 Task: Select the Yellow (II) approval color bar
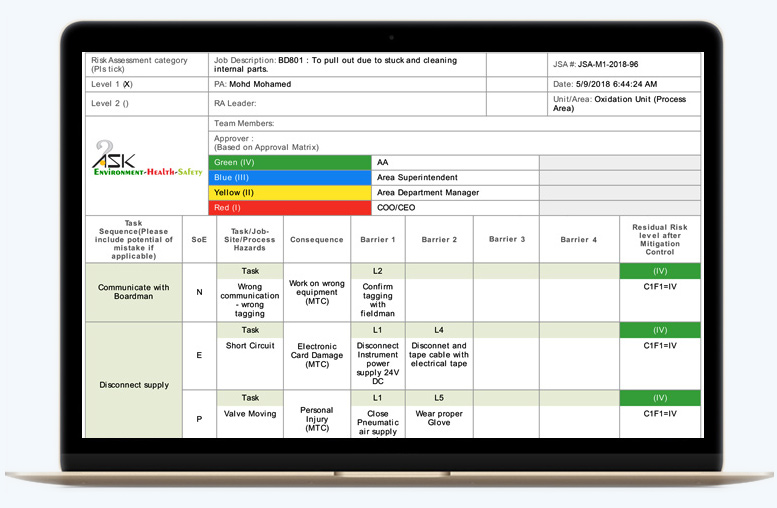click(x=290, y=192)
